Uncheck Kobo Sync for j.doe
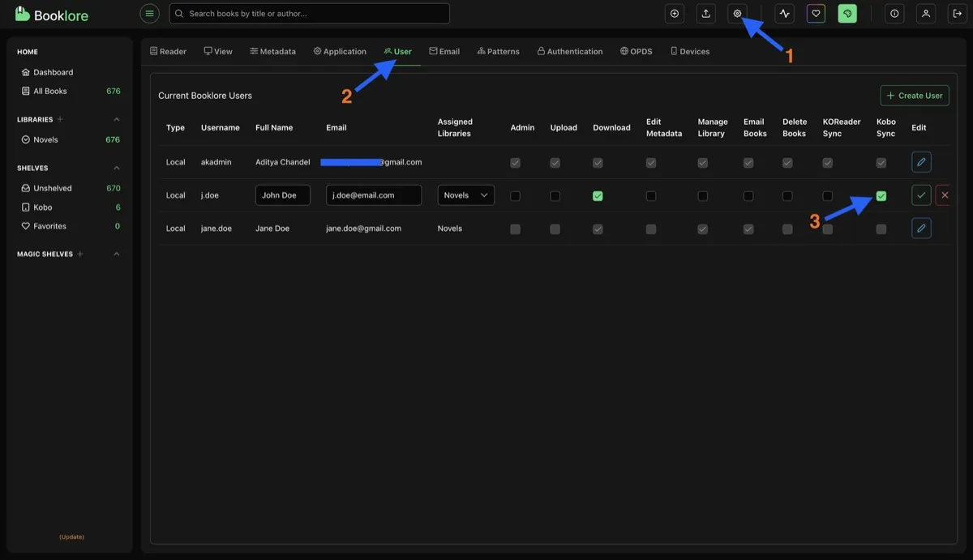Image resolution: width=973 pixels, height=560 pixels. click(881, 196)
